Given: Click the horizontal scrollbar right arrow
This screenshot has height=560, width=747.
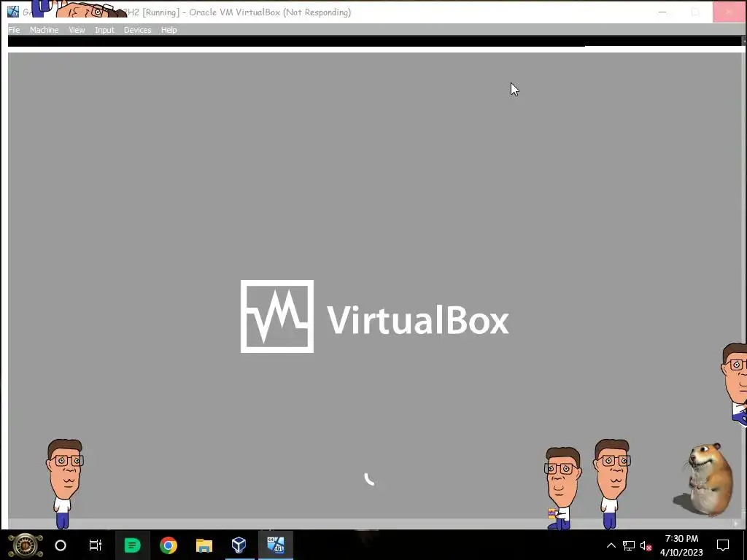Looking at the screenshot, I should point(736,524).
